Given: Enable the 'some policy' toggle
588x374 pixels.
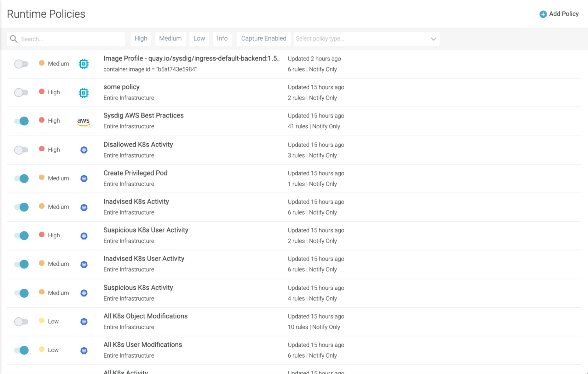Looking at the screenshot, I should coord(21,93).
